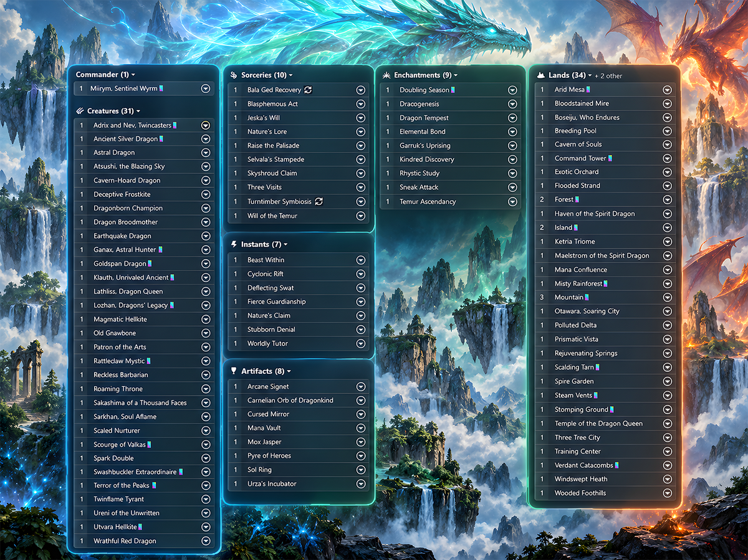The image size is (748, 560).
Task: Open the Instants (7) section dropdown
Action: point(285,245)
